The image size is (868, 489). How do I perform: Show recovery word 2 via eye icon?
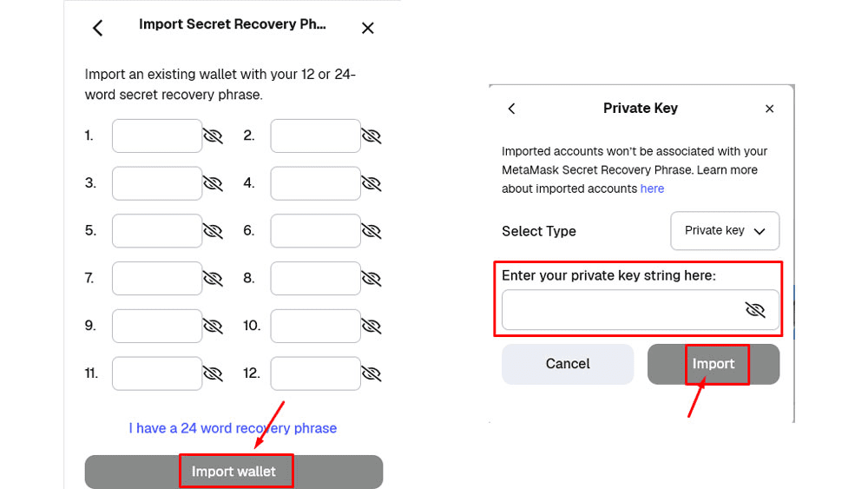(x=372, y=136)
